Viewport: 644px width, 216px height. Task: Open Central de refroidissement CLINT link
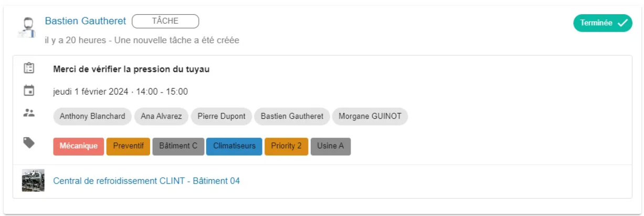(146, 181)
